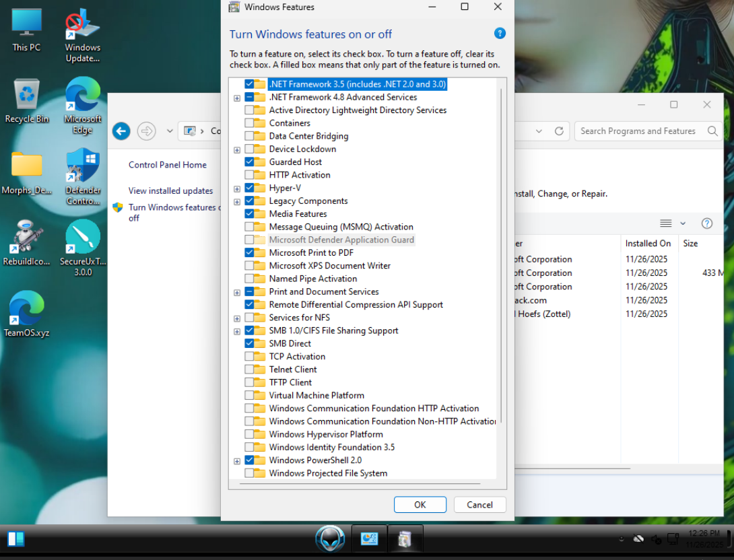Image resolution: width=734 pixels, height=560 pixels.
Task: Click the features list vertical scrollbar
Action: click(500, 256)
